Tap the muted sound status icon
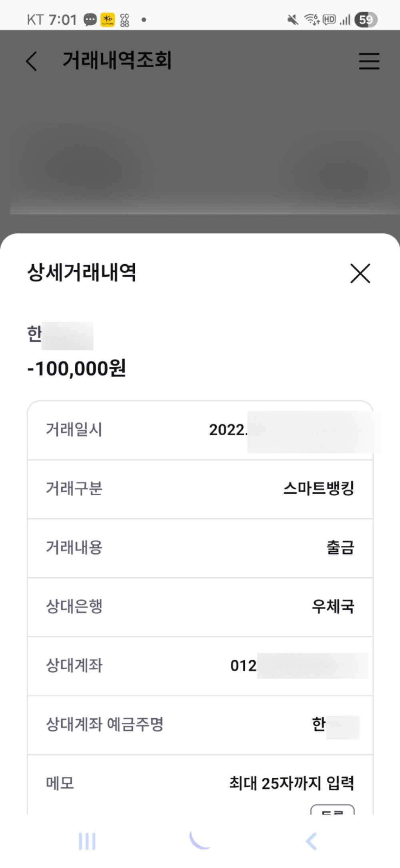The height and width of the screenshot is (868, 400). 293,20
